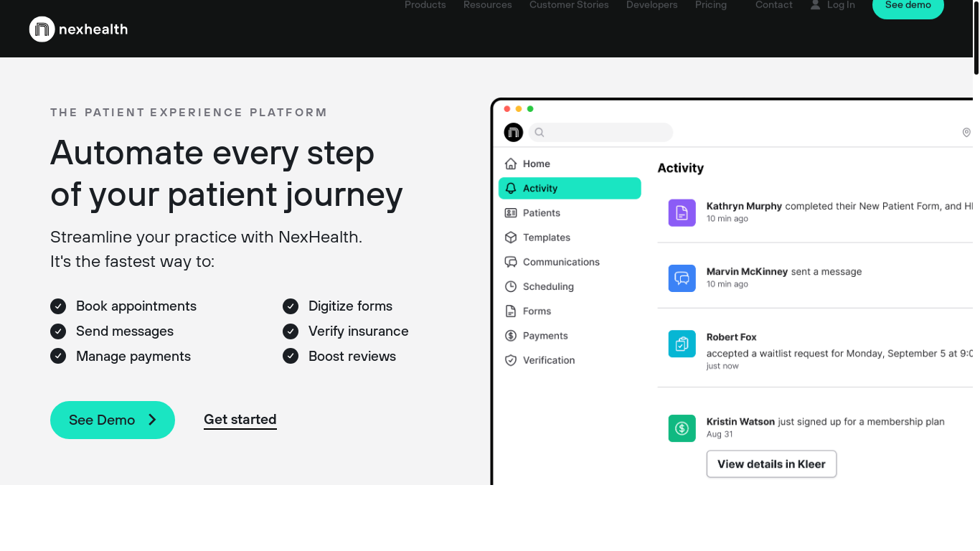Go to Customer Stories in header
Screen dimensions: 980x551
point(569,5)
